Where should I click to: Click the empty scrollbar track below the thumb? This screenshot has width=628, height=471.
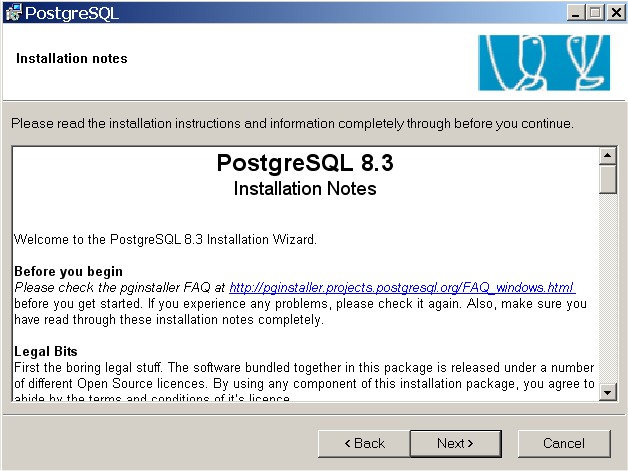(608, 288)
